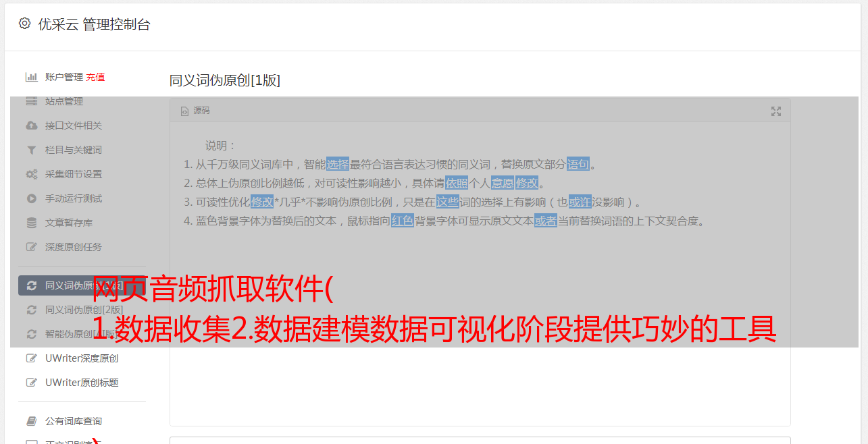
Task: Toggle the 源码 source code view
Action: pyautogui.click(x=195, y=111)
